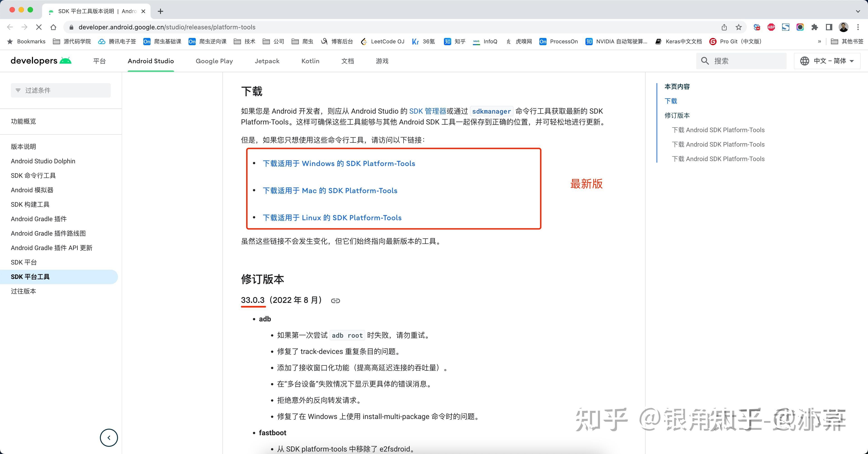Click the 过滤条件 filter field
The height and width of the screenshot is (454, 868).
pyautogui.click(x=61, y=90)
